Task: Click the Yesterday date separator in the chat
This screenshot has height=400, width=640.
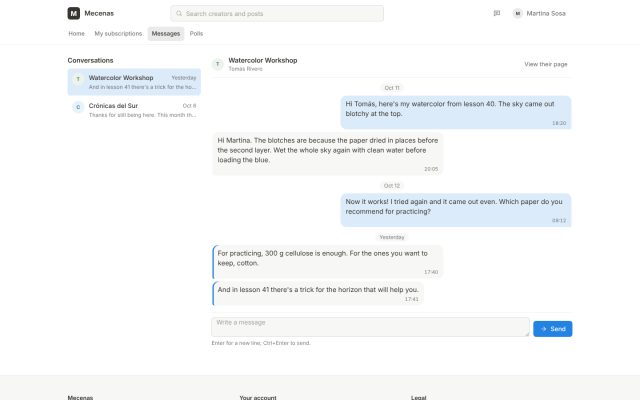Action: pos(392,237)
